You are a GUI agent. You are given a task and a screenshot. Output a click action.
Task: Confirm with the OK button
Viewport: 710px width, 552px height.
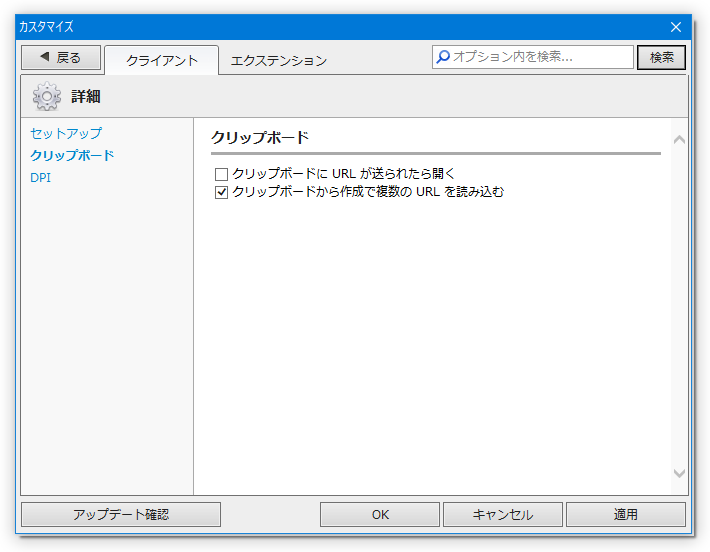coord(380,514)
